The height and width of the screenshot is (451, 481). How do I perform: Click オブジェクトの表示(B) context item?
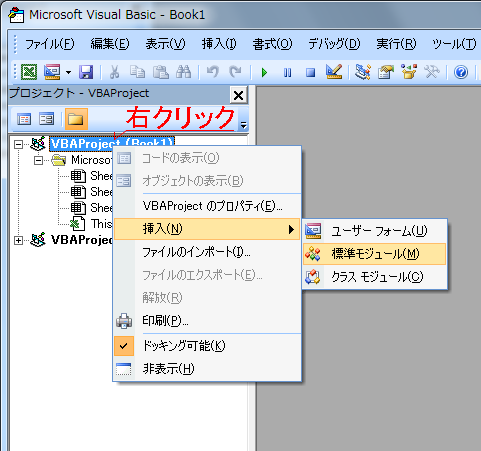click(x=207, y=181)
